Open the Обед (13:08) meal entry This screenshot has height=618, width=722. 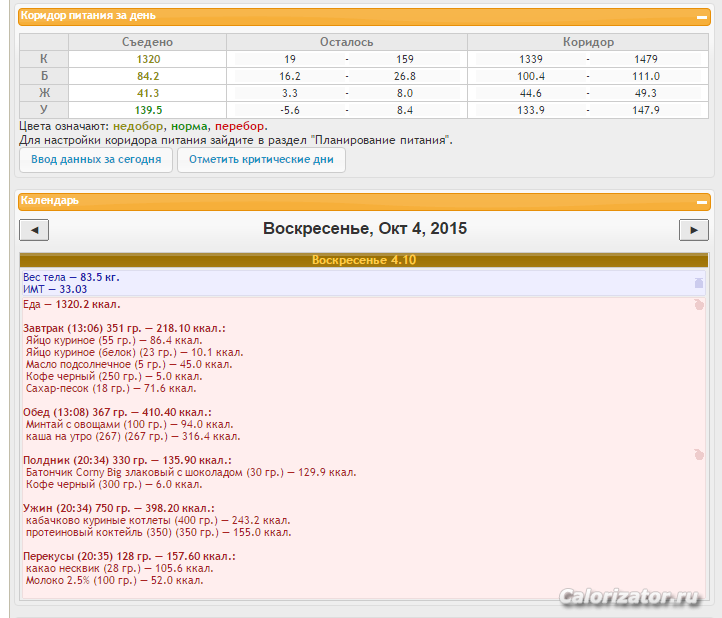click(x=115, y=412)
